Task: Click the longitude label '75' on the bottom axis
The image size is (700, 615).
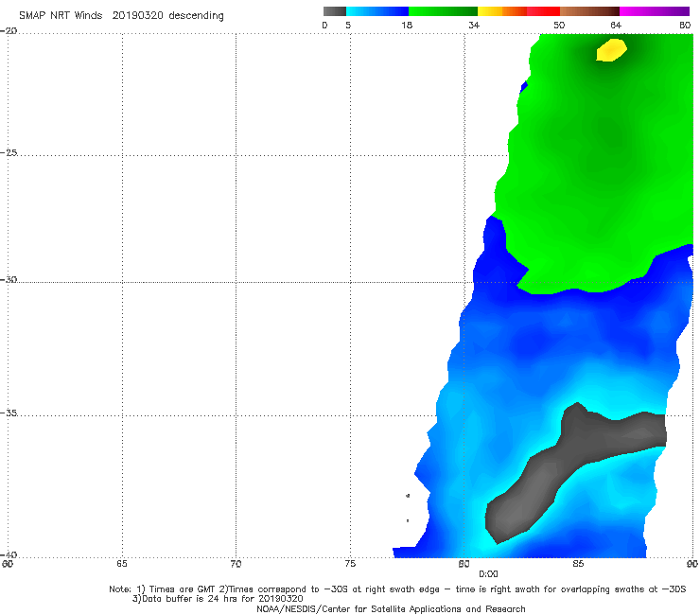Action: coord(350,564)
